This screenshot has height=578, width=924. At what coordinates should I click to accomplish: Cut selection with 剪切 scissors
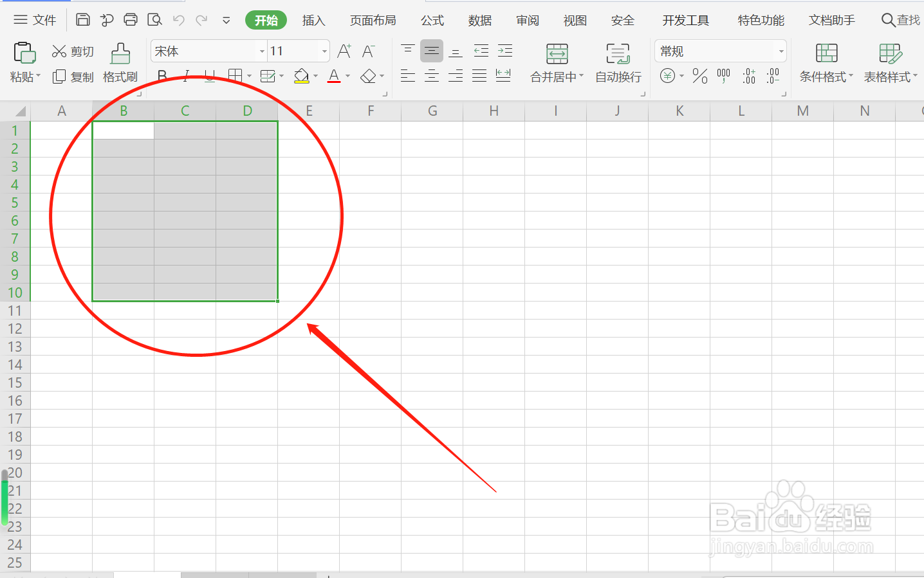click(73, 51)
